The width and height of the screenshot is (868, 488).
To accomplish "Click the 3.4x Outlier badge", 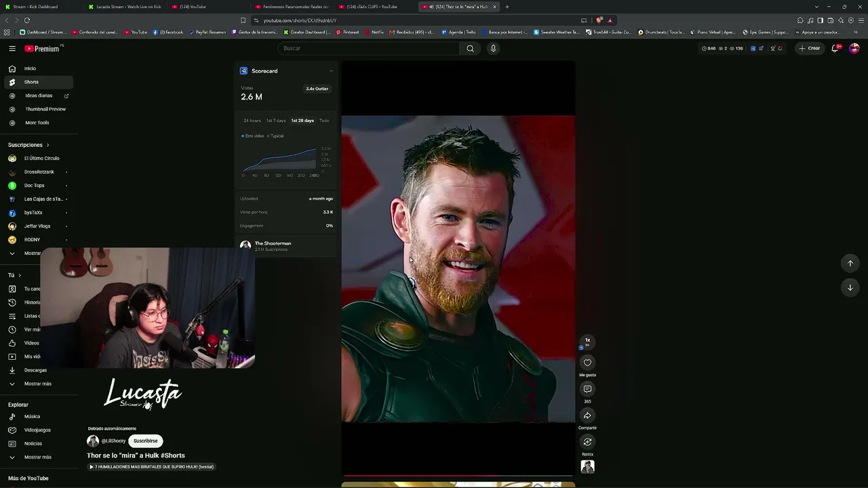I will (x=317, y=89).
